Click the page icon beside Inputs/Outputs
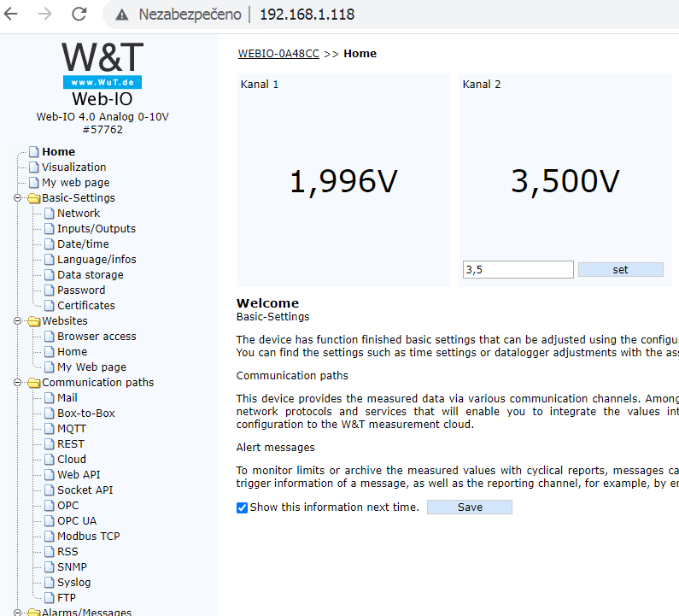679x616 pixels. pyautogui.click(x=50, y=229)
